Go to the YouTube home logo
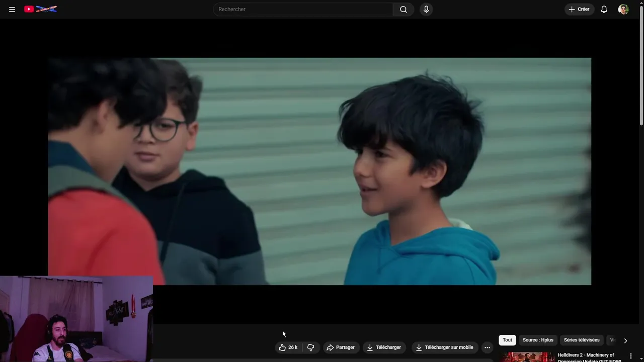644x362 pixels. pos(40,9)
